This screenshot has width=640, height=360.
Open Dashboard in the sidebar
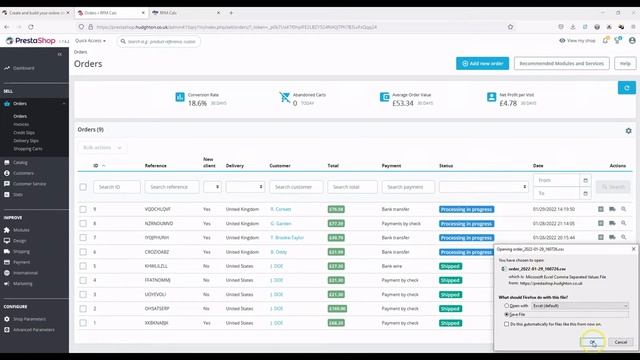[x=23, y=68]
